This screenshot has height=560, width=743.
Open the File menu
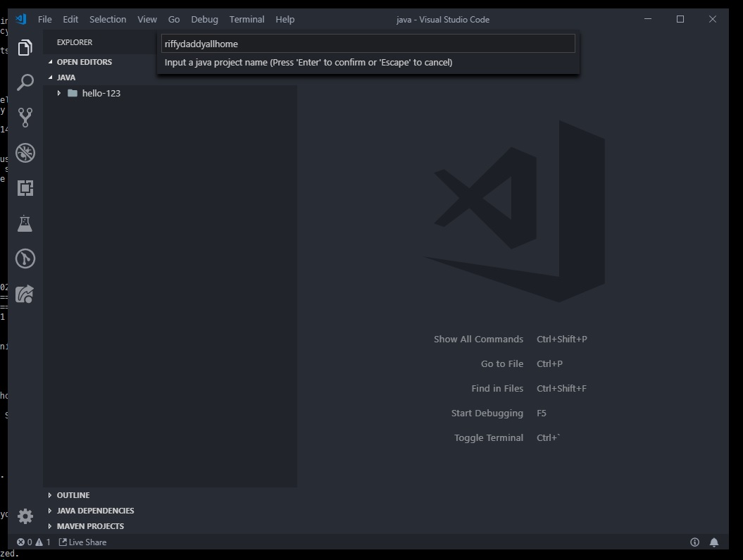click(x=45, y=20)
